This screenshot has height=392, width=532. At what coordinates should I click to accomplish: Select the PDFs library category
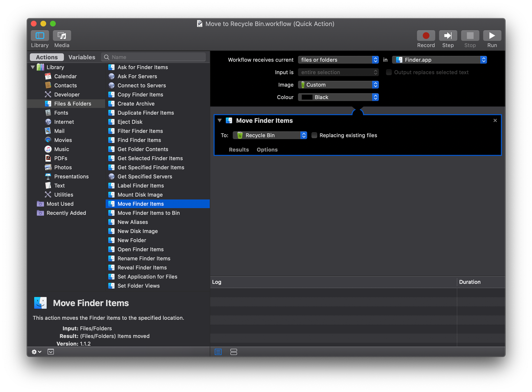(66, 158)
